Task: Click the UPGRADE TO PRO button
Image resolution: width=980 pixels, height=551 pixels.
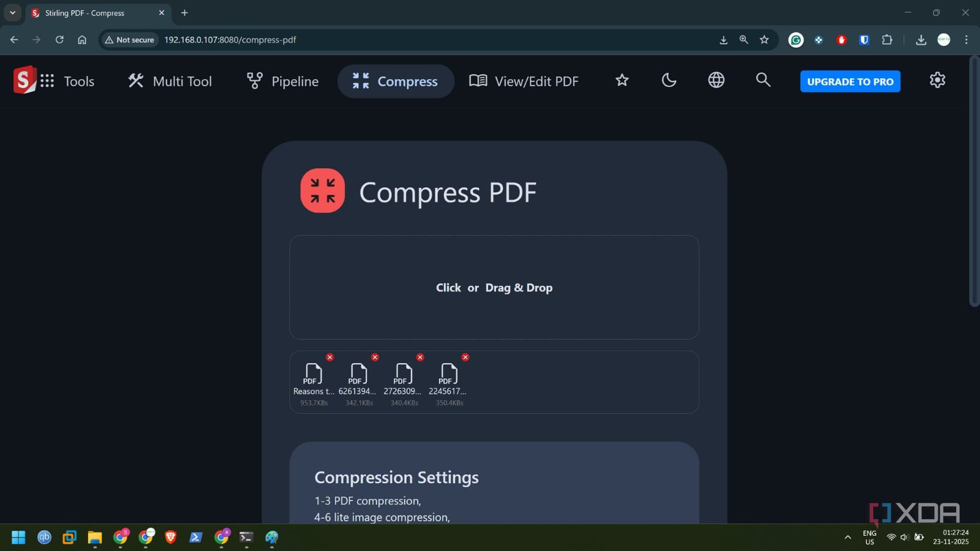Action: click(x=850, y=81)
